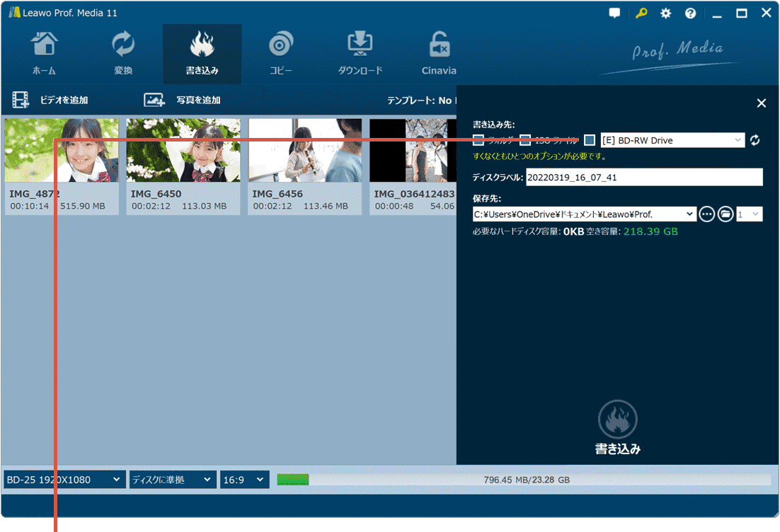Click 写真を追加 button
780x532 pixels.
(x=183, y=100)
